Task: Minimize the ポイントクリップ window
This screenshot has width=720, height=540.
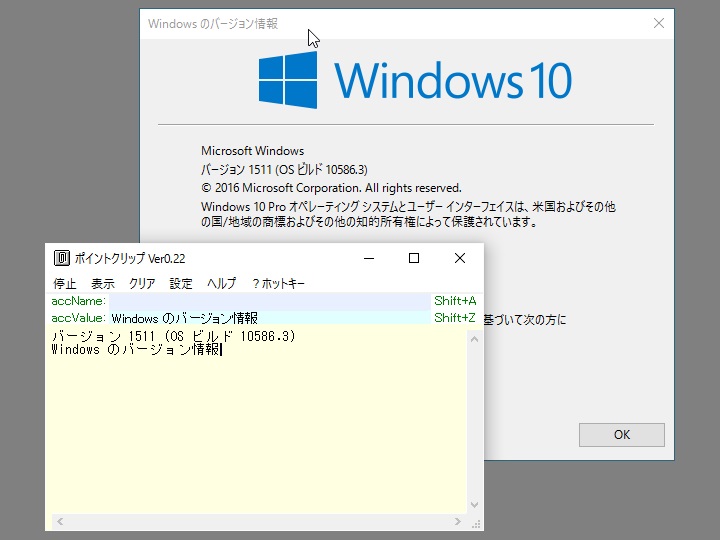Action: tap(369, 258)
